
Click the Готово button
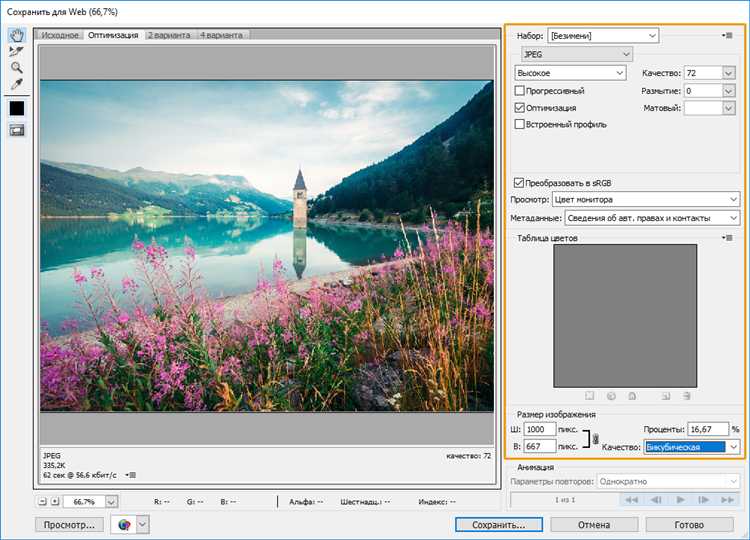coord(689,525)
